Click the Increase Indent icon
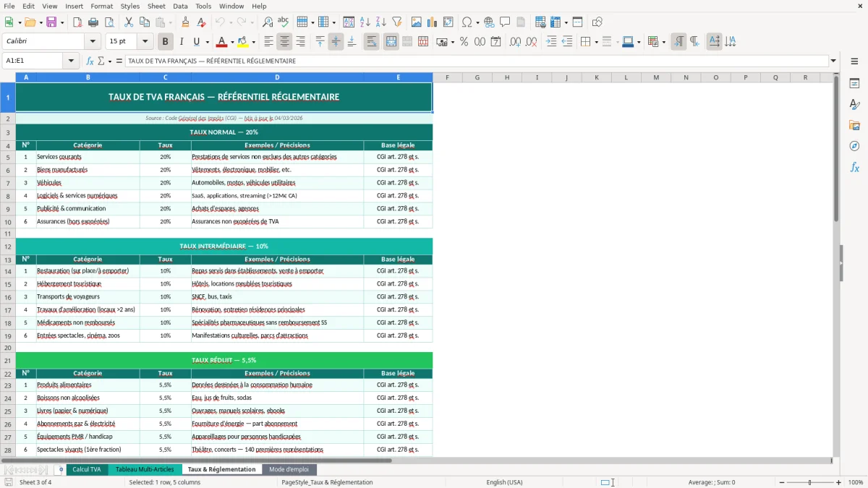This screenshot has width=868, height=488. pos(551,42)
